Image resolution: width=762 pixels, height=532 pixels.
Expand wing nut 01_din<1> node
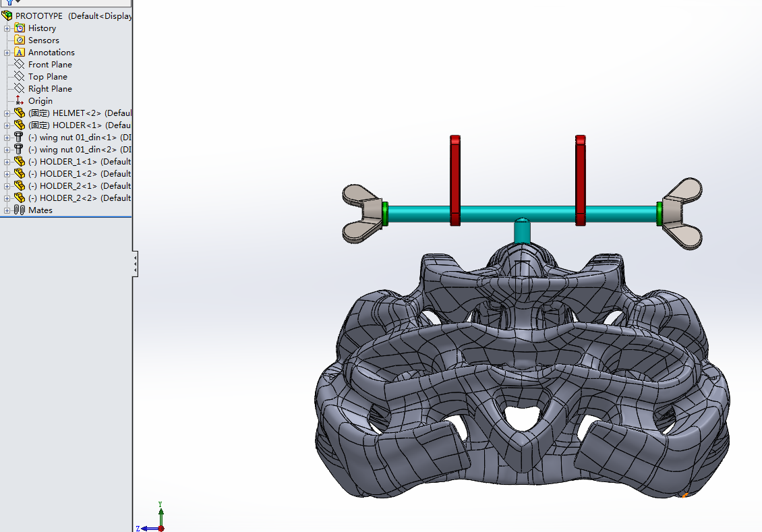click(7, 138)
